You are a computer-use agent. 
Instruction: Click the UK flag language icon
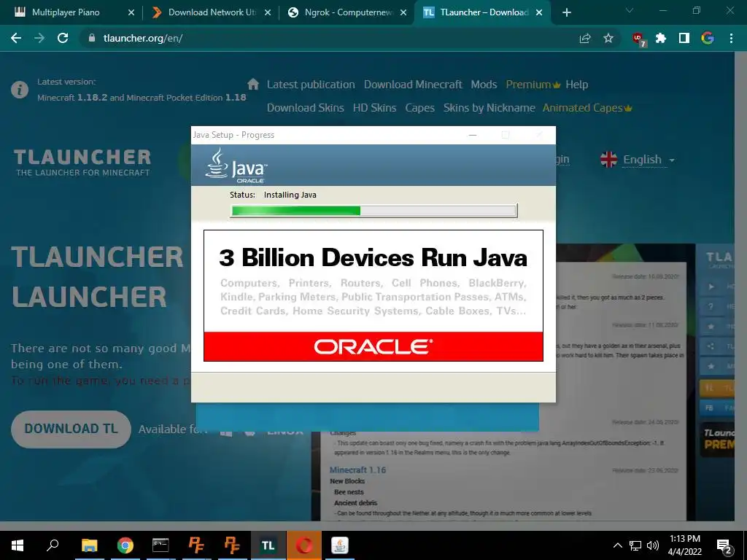pos(608,160)
